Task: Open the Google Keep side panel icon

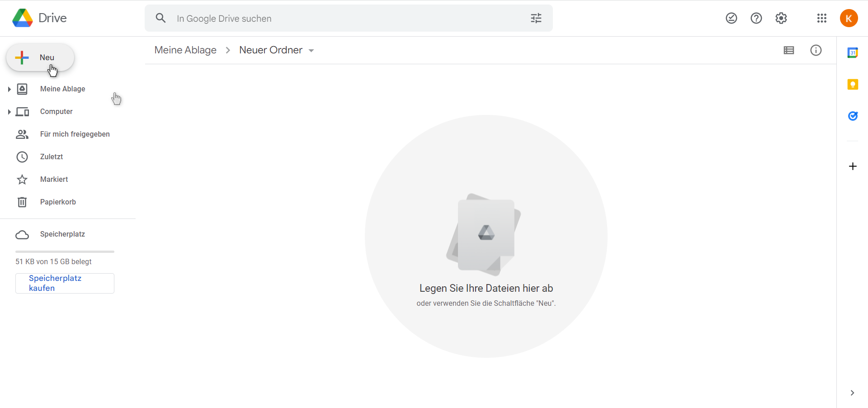Action: tap(853, 85)
